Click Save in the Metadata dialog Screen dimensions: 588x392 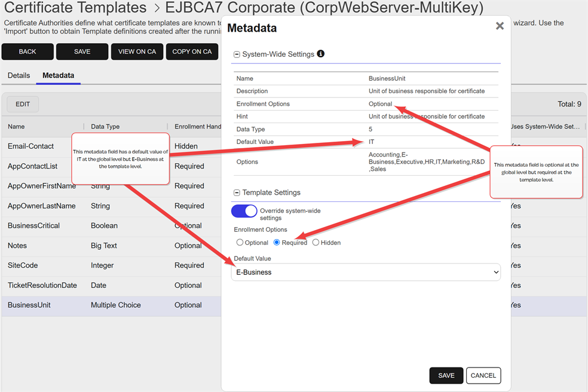click(446, 375)
